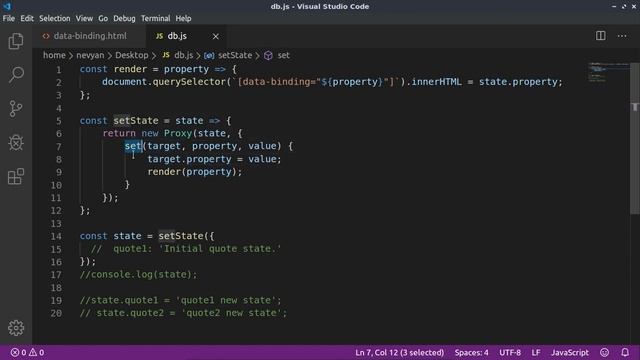Screen dimensions: 640x360
Task: Open the Debug menu
Action: pyautogui.click(x=124, y=18)
